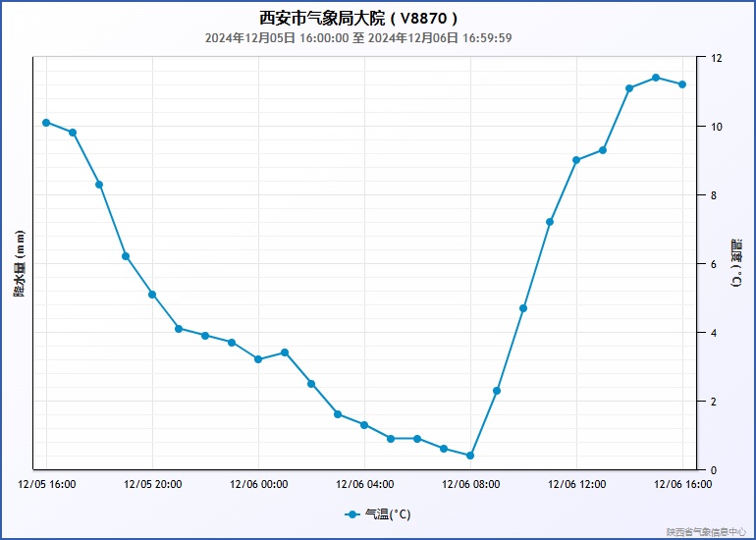756x540 pixels.
Task: Select the 12/06 11:00 data point near 7.2°C
Action: [550, 222]
